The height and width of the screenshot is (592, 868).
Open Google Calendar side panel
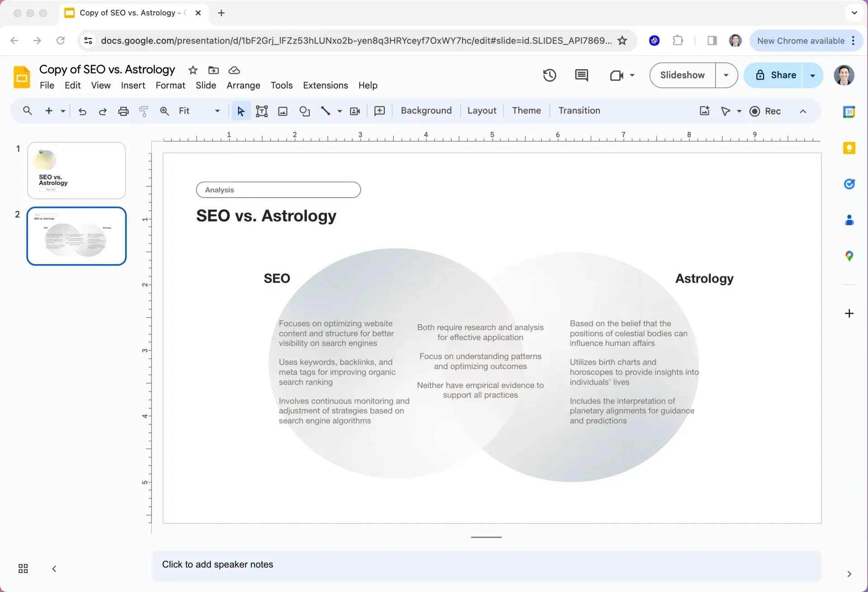pyautogui.click(x=849, y=112)
